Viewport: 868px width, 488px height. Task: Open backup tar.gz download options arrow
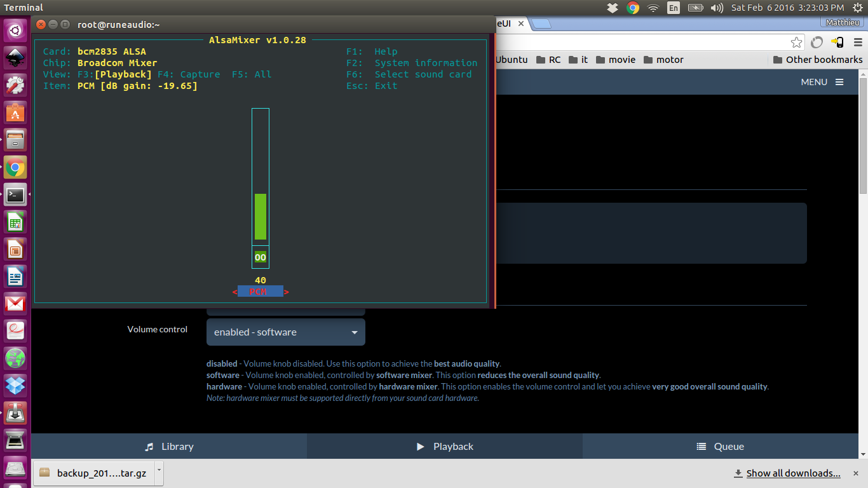159,473
